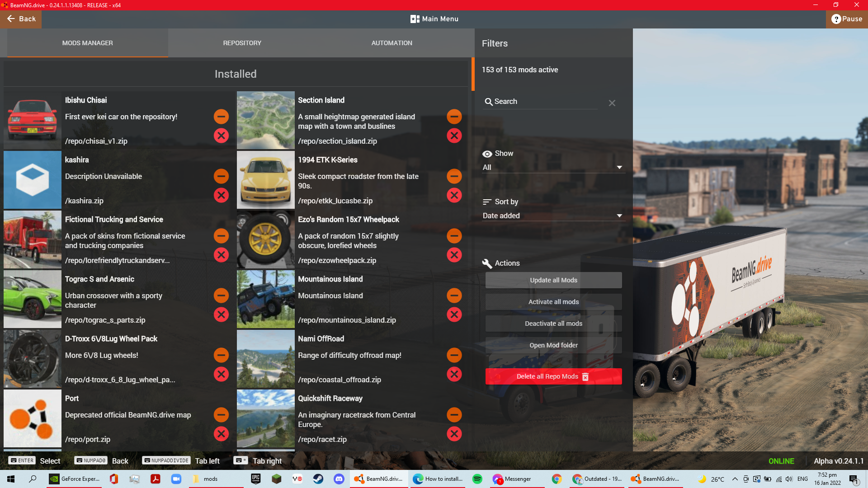Image resolution: width=868 pixels, height=488 pixels.
Task: Deactivate D-Troxx 6\/8Lug Wheel Pack
Action: click(x=221, y=355)
